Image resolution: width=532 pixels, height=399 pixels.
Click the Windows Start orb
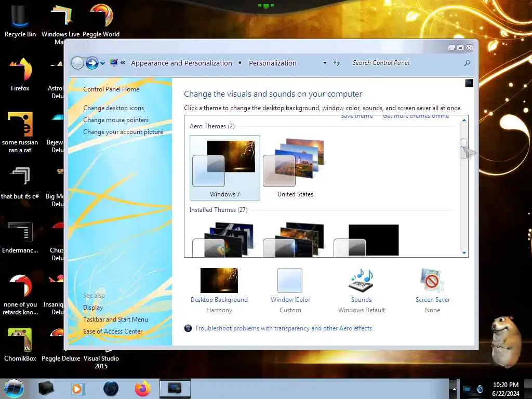click(x=14, y=389)
